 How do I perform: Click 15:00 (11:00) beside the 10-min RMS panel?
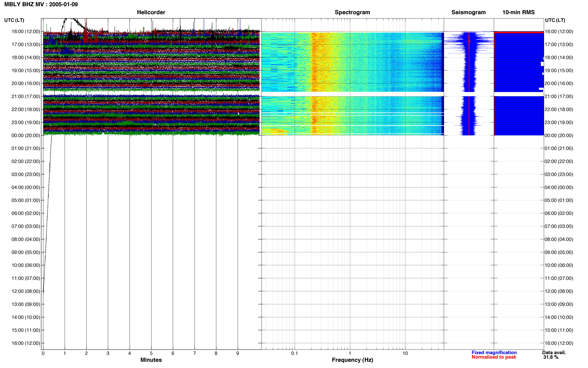tap(559, 330)
